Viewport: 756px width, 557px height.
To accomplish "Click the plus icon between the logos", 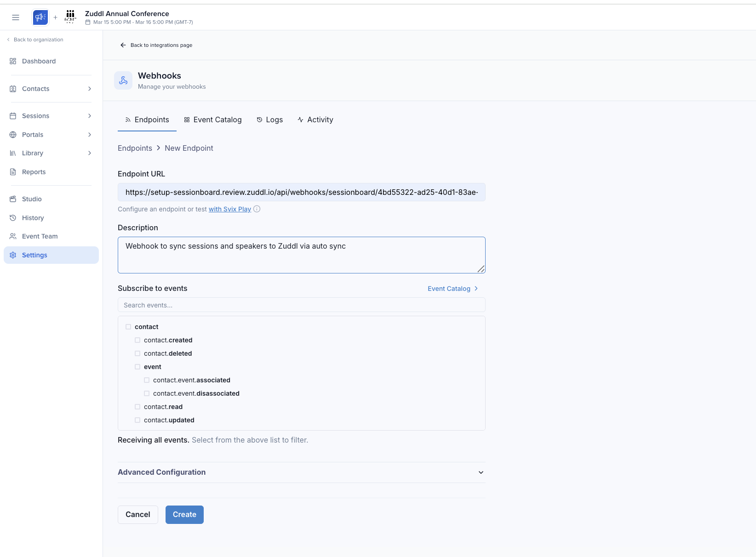I will 56,17.
